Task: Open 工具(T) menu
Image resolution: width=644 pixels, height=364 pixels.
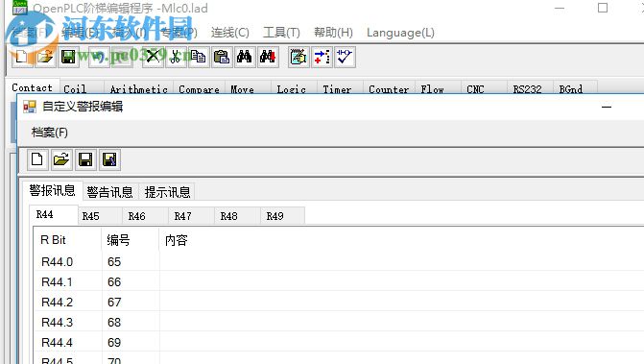Action: point(281,33)
